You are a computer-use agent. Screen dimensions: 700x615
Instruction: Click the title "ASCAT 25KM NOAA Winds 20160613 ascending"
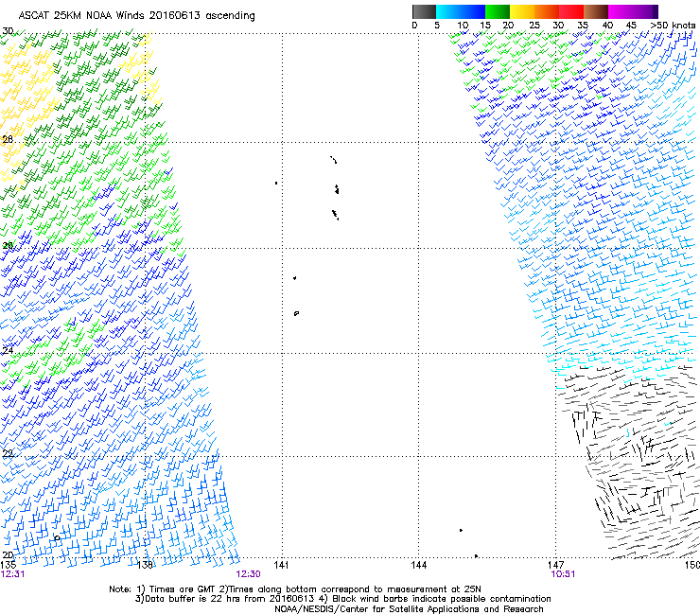(x=136, y=16)
